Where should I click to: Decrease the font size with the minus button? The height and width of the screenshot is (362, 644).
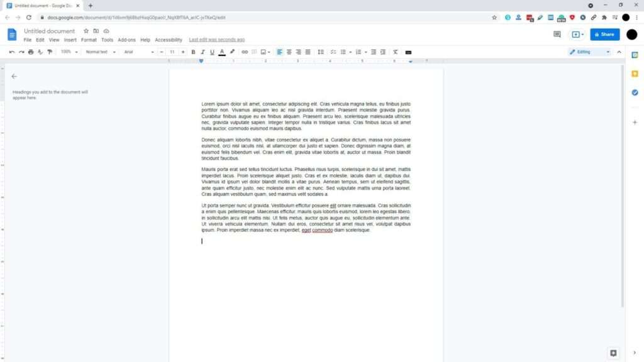[162, 52]
